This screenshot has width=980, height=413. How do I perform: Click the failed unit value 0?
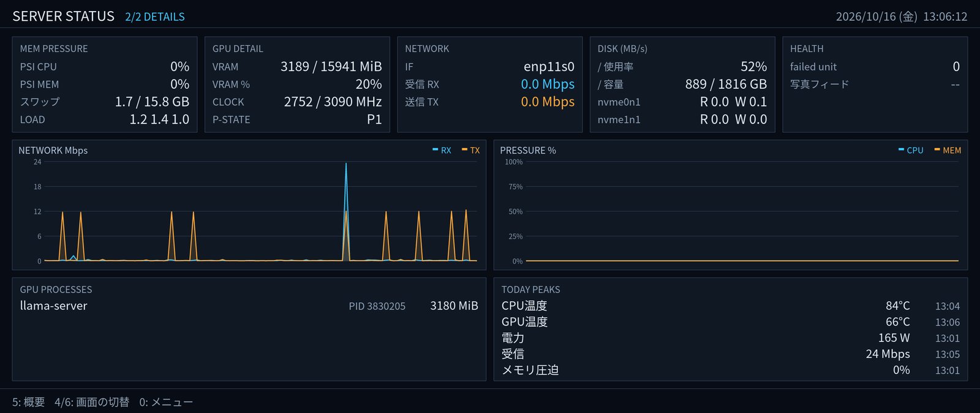pyautogui.click(x=956, y=67)
